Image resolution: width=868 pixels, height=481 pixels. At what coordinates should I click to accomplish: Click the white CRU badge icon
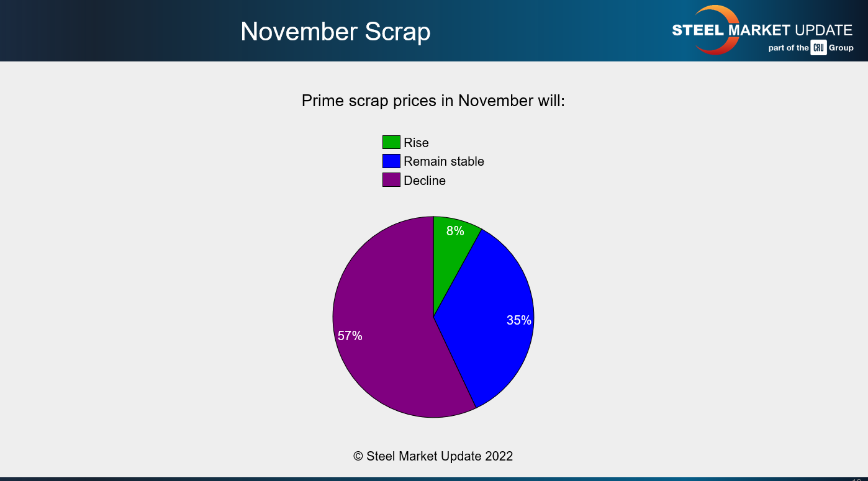click(818, 48)
